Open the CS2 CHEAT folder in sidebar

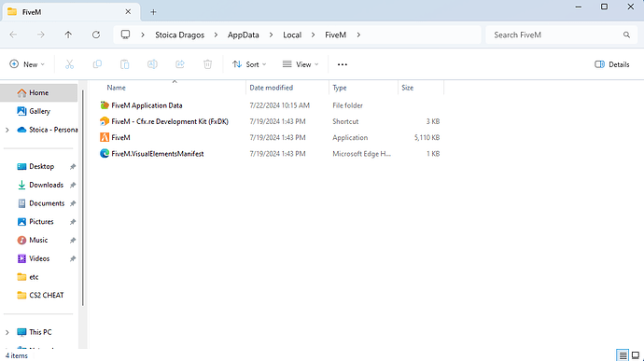pyautogui.click(x=39, y=296)
